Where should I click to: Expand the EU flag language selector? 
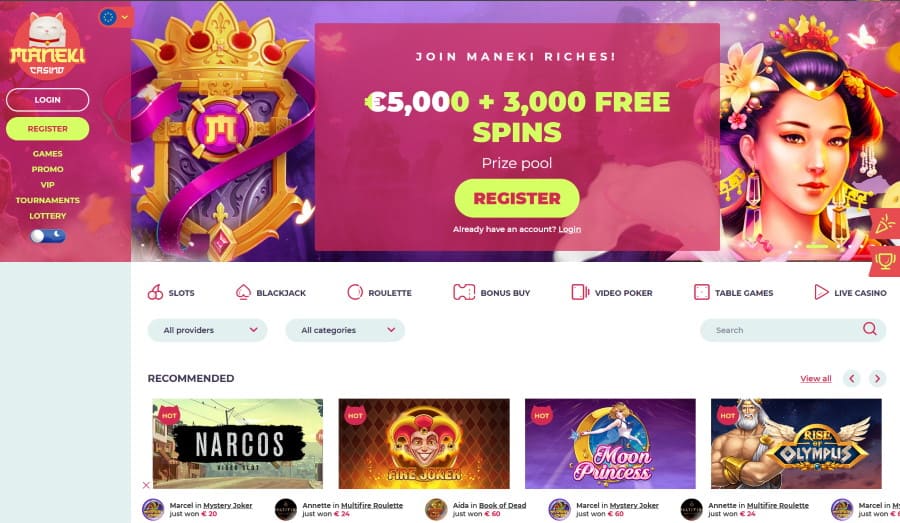click(x=116, y=17)
